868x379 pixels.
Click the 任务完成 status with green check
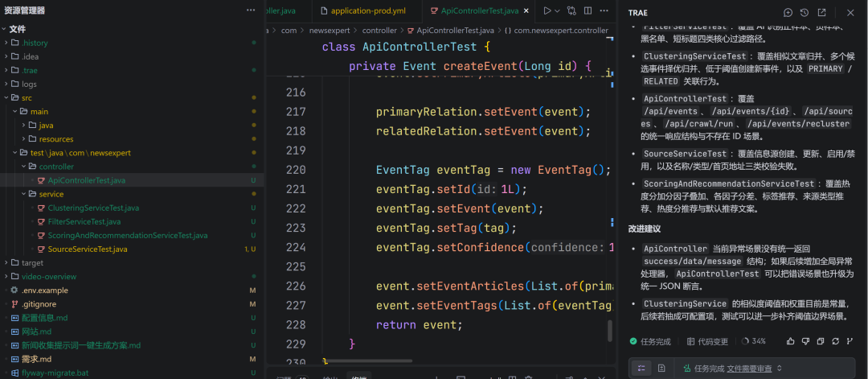[x=652, y=341]
